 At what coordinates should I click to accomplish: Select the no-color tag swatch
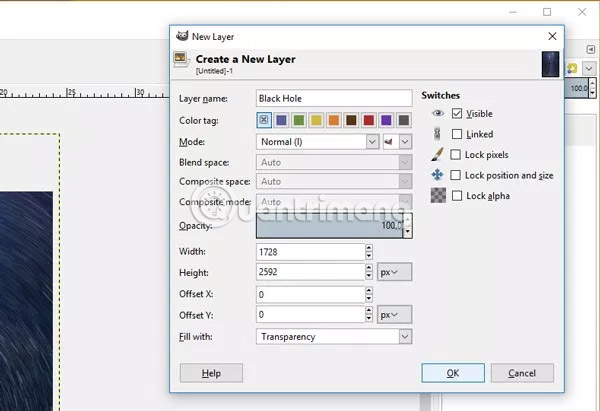(264, 120)
